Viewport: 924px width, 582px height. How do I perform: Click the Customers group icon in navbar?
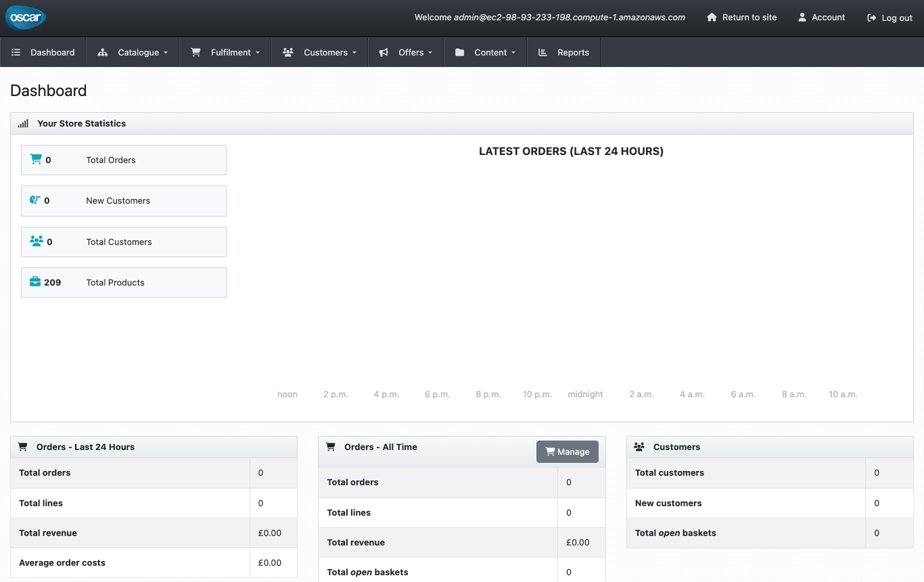(x=287, y=52)
